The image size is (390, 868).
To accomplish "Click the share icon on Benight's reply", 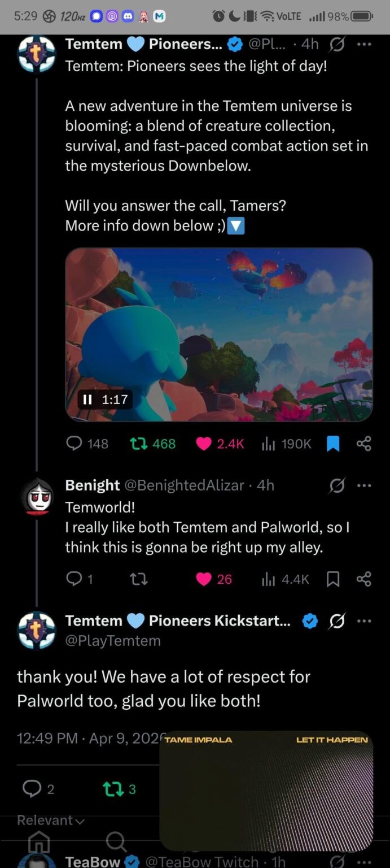I will click(364, 579).
